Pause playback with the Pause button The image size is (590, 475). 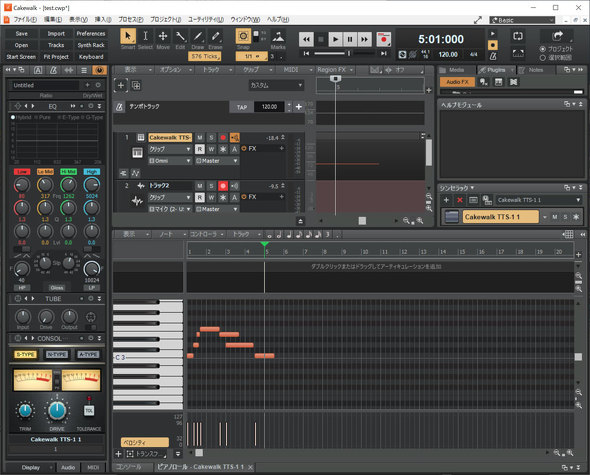[350, 39]
